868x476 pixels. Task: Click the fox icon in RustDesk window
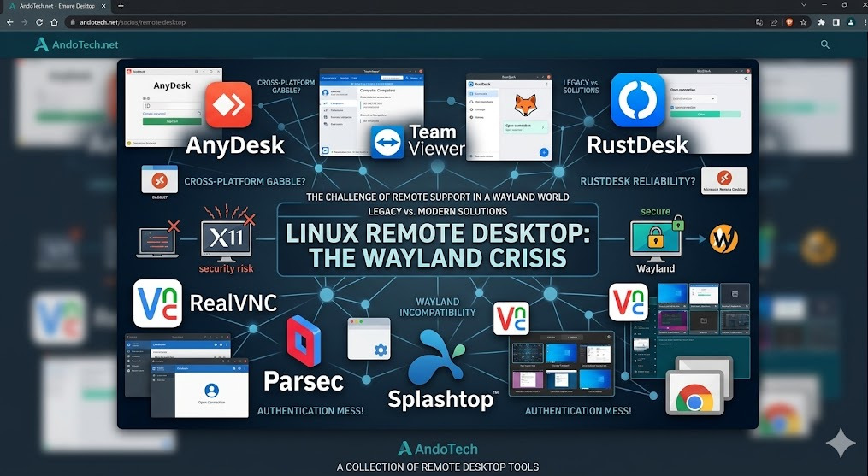(x=525, y=104)
